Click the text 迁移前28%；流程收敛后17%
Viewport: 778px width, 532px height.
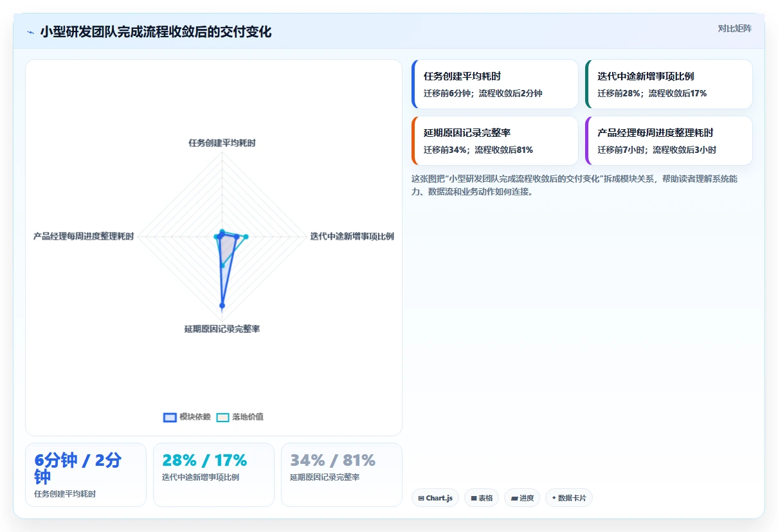coord(652,93)
